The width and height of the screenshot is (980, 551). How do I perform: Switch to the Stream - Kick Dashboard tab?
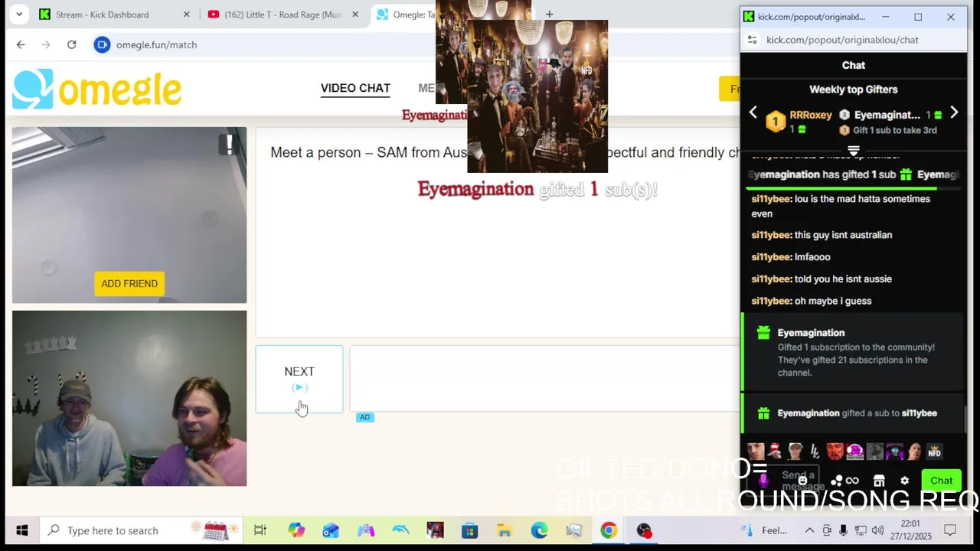[x=115, y=14]
